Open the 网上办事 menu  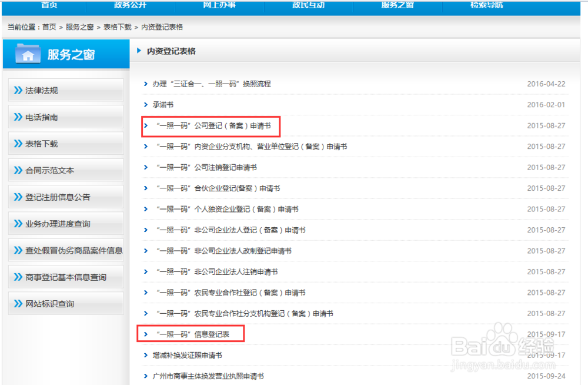[x=218, y=7]
